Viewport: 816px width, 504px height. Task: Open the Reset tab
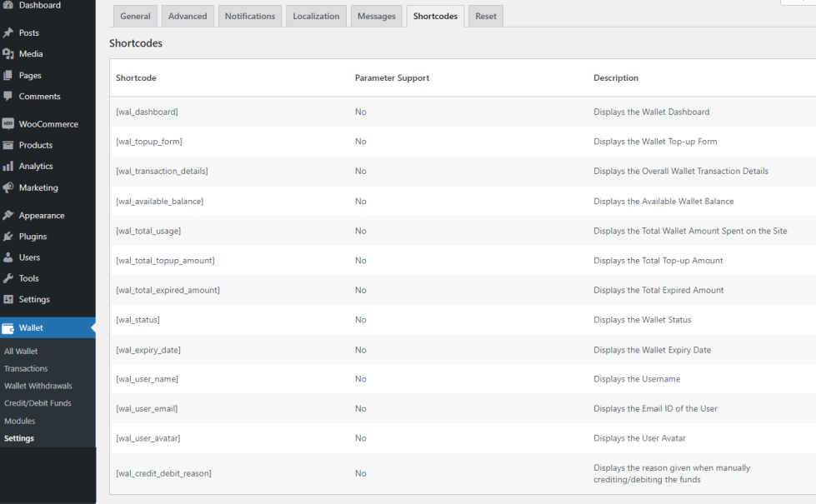tap(486, 17)
